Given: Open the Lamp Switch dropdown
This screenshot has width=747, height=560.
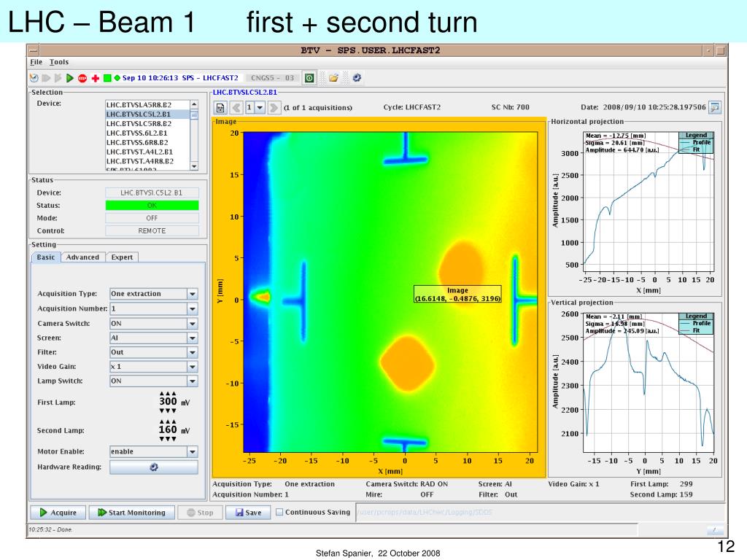Looking at the screenshot, I should tap(193, 381).
